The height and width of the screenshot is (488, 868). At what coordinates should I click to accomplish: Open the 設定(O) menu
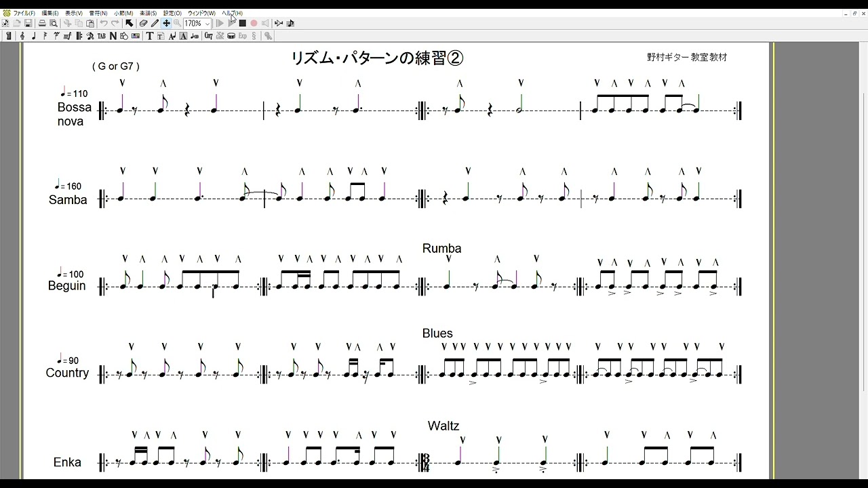click(172, 13)
